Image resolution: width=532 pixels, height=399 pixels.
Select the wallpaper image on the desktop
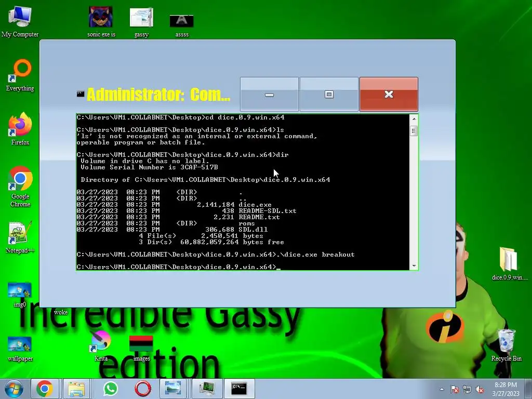(20, 349)
